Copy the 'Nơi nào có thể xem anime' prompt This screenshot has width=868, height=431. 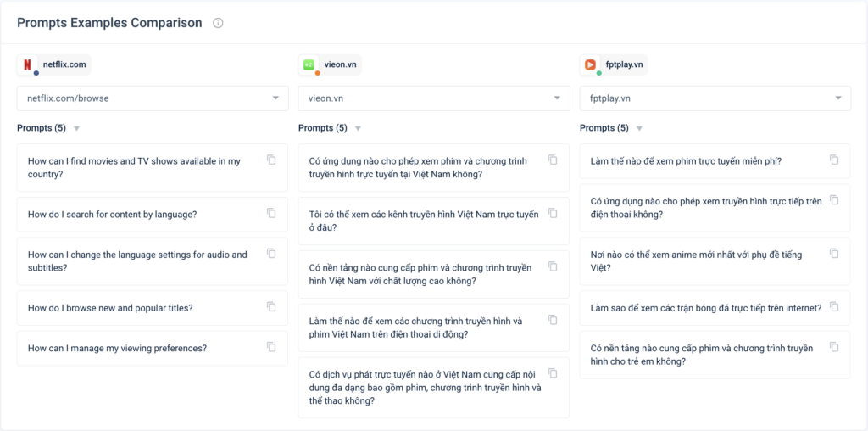pyautogui.click(x=834, y=253)
